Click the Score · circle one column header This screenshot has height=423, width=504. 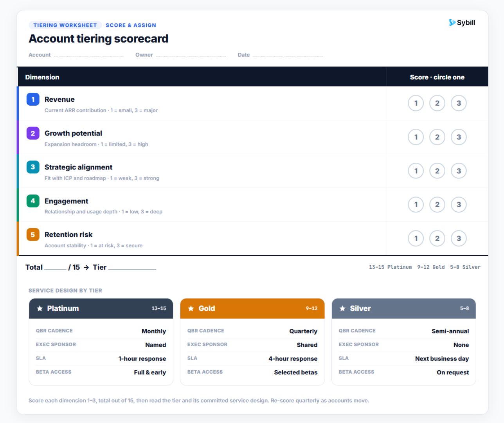437,77
